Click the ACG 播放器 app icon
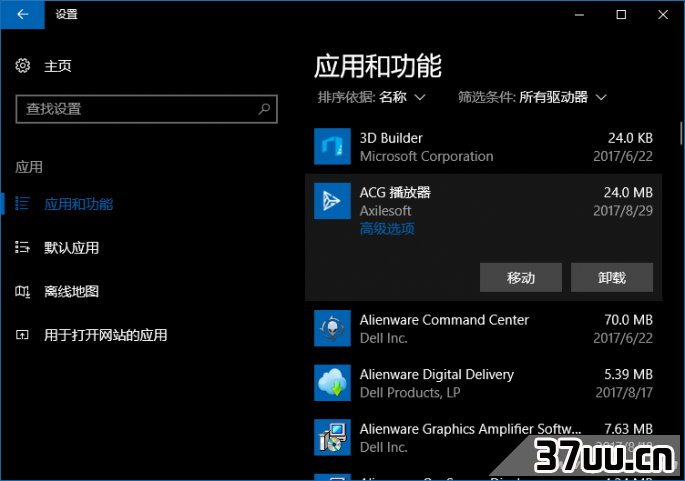This screenshot has width=685, height=481. [332, 201]
